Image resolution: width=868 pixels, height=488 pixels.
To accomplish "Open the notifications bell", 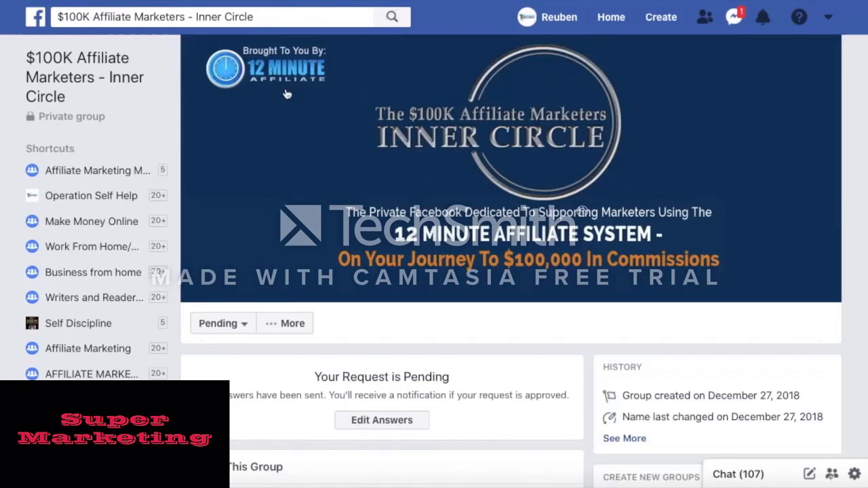I will (763, 17).
